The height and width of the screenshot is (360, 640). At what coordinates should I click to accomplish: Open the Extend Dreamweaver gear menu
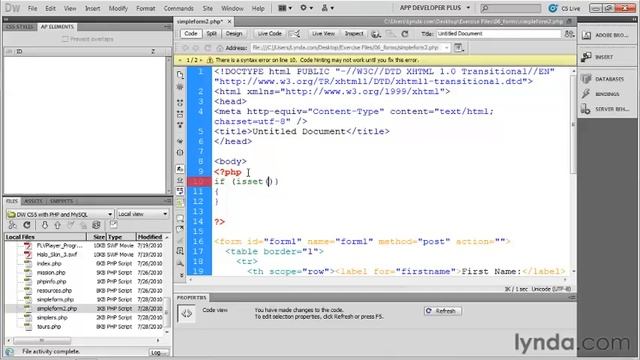click(307, 8)
